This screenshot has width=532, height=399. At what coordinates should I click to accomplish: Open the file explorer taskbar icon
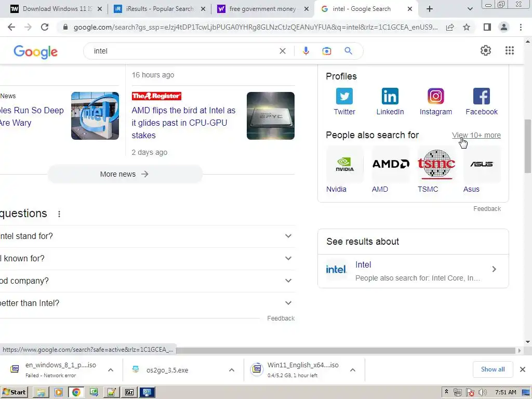tap(41, 392)
